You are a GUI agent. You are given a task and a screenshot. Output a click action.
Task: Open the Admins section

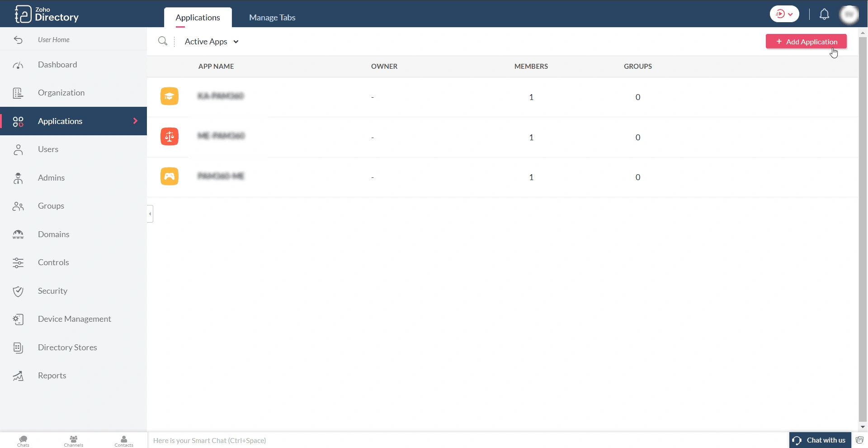(x=52, y=177)
